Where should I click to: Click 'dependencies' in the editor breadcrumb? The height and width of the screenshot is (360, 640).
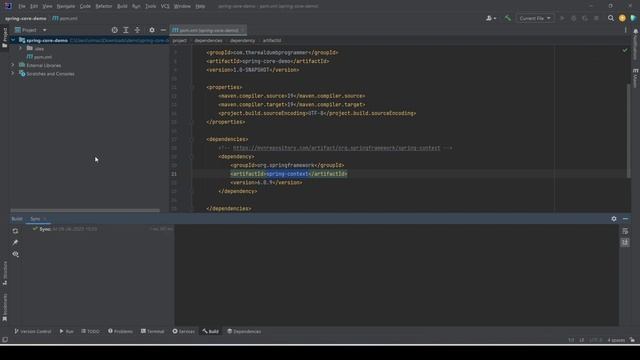pos(208,41)
